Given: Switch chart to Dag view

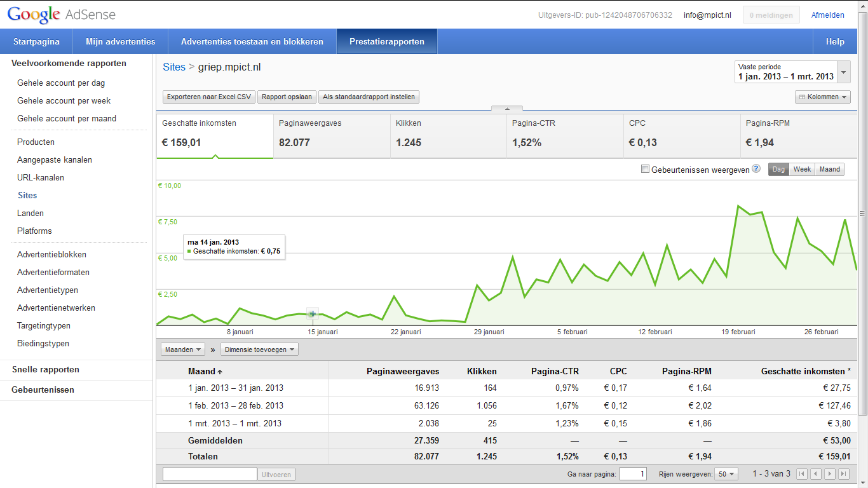Looking at the screenshot, I should pos(778,170).
